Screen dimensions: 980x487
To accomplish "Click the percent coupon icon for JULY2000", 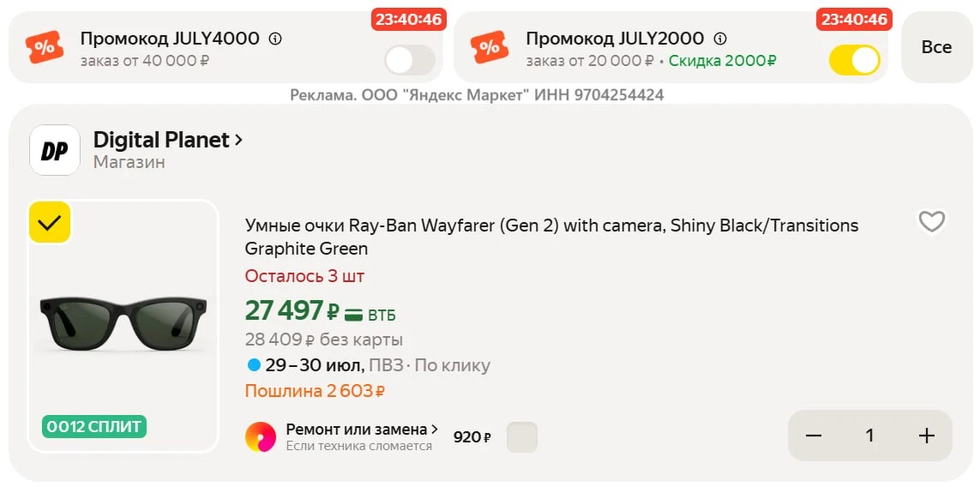I will tap(490, 47).
